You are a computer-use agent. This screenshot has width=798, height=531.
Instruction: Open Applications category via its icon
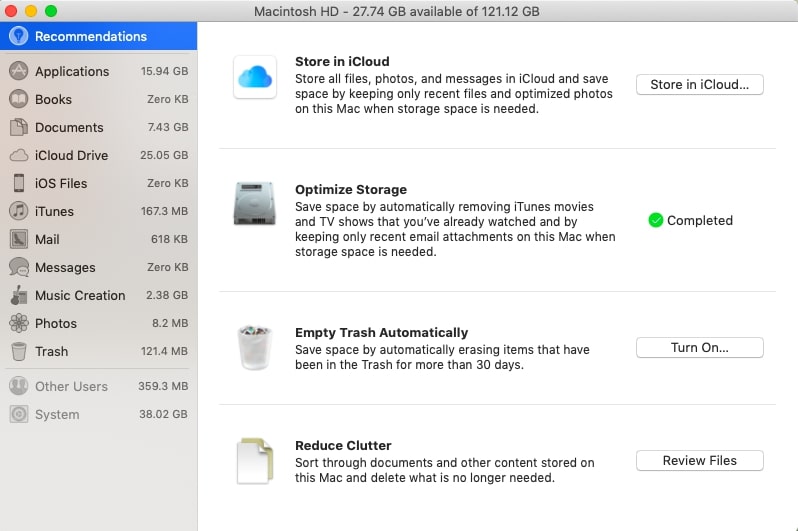[x=19, y=71]
